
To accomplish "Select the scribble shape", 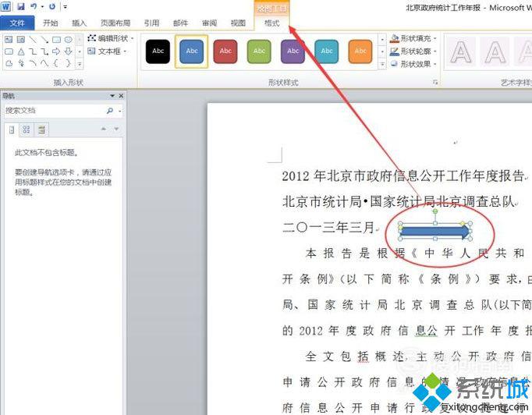I will 21,63.
